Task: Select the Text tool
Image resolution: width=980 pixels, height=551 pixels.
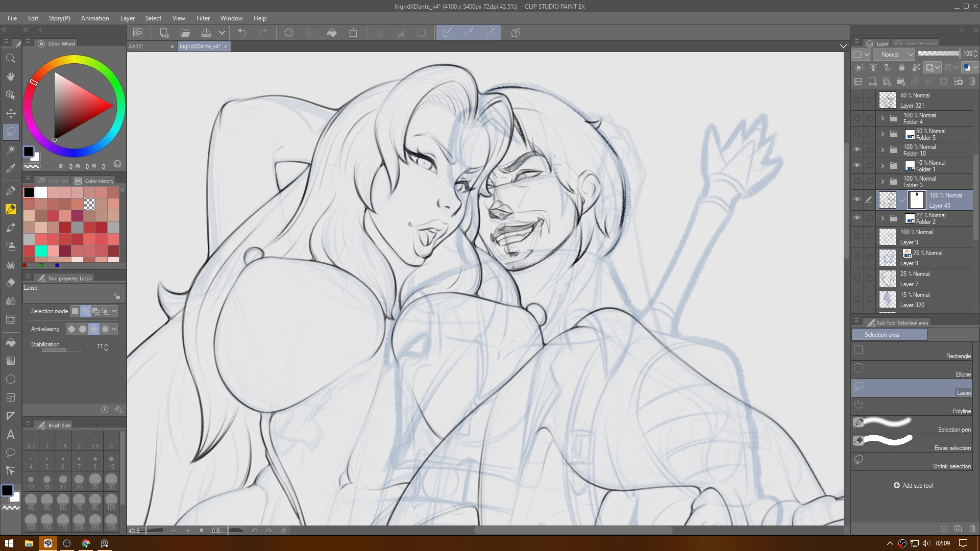Action: coord(10,435)
